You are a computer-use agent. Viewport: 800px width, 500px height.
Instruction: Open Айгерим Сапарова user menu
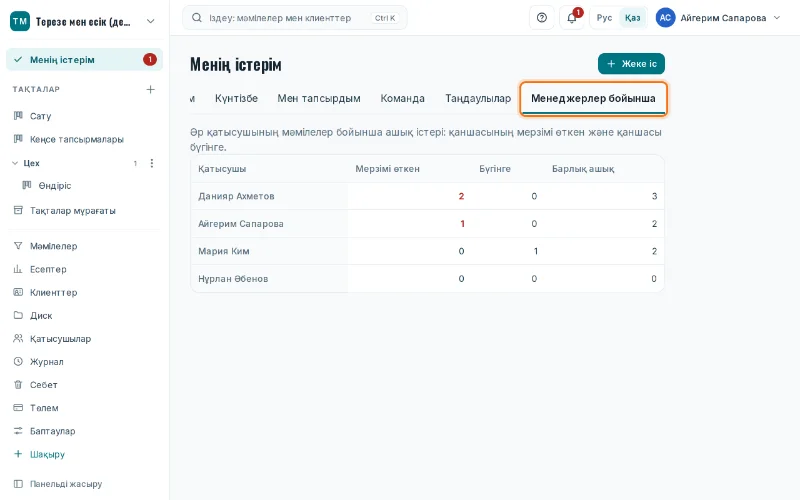[718, 18]
